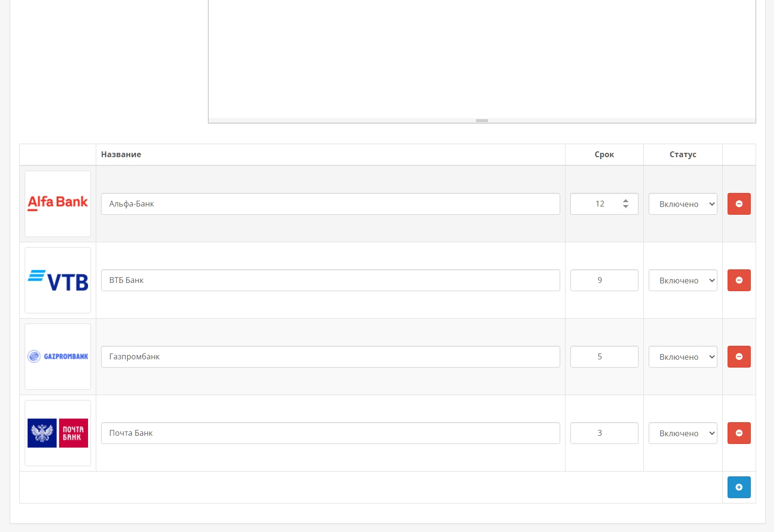
Task: Click the Срок column header
Action: coord(604,154)
